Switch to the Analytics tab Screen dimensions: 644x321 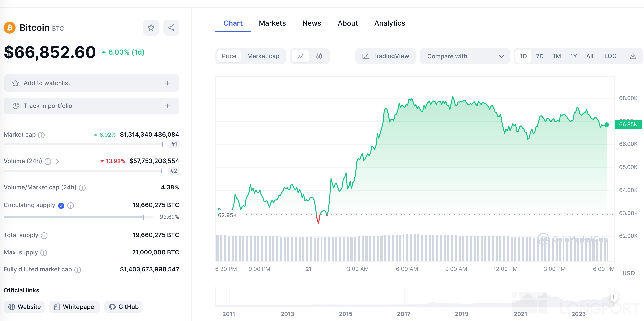pyautogui.click(x=389, y=23)
